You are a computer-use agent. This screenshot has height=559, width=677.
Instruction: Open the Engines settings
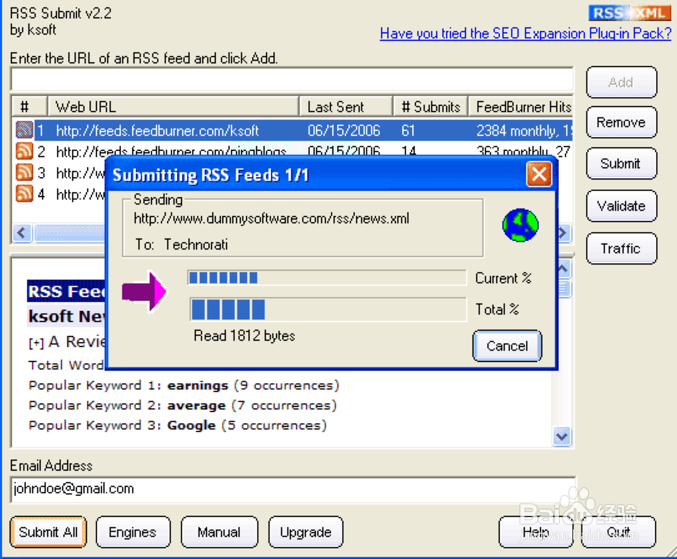point(133,532)
